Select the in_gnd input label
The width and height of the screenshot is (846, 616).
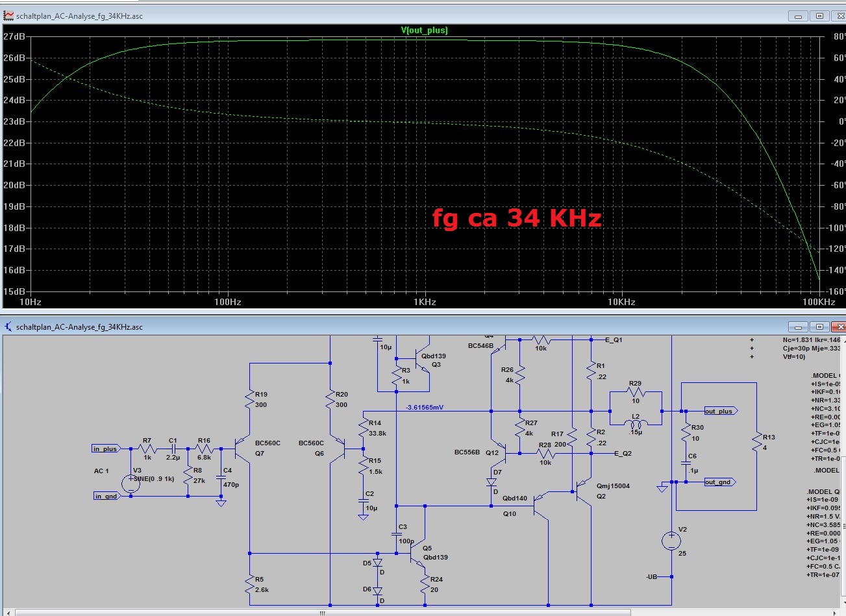tap(106, 496)
